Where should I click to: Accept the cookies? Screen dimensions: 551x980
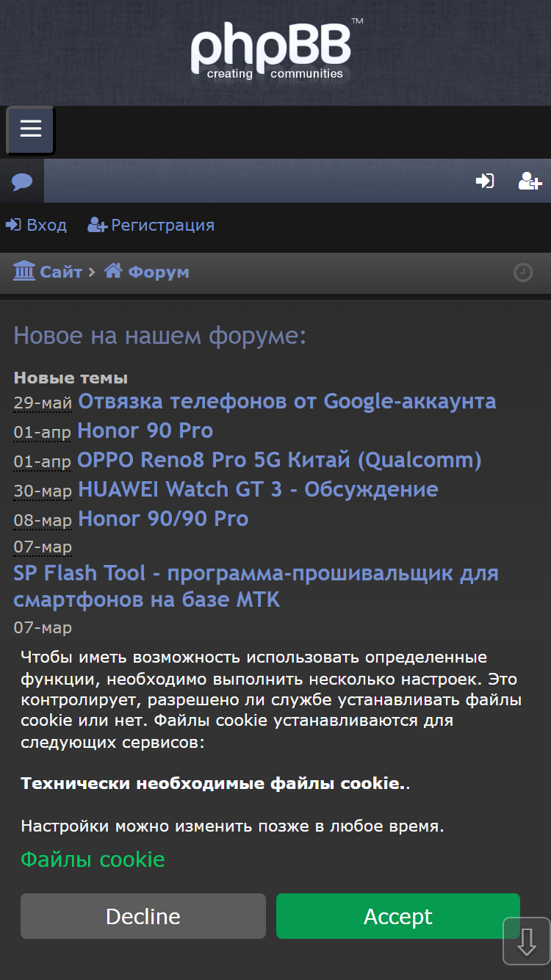pos(398,916)
